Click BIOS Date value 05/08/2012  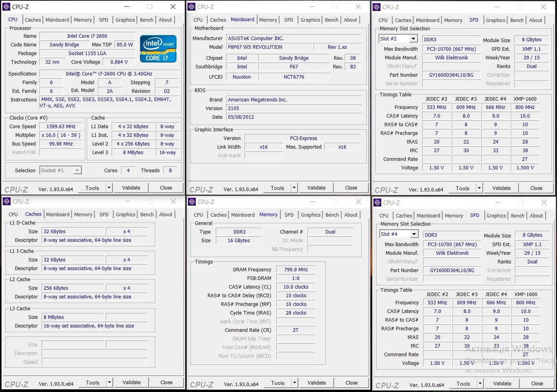point(294,117)
